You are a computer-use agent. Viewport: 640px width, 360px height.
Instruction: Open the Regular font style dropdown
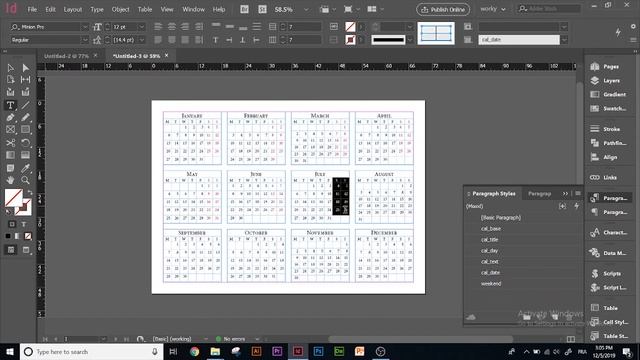[84, 40]
